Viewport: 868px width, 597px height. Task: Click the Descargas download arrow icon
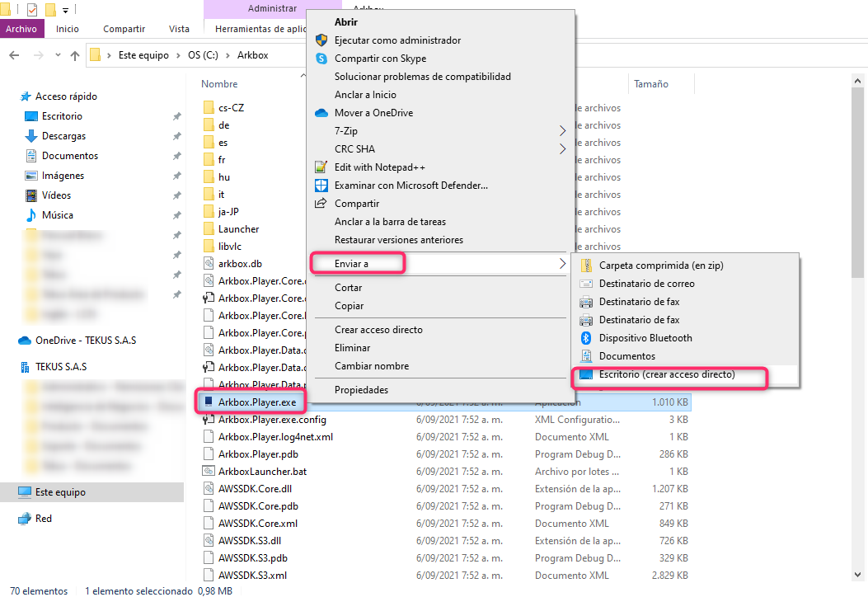click(31, 136)
